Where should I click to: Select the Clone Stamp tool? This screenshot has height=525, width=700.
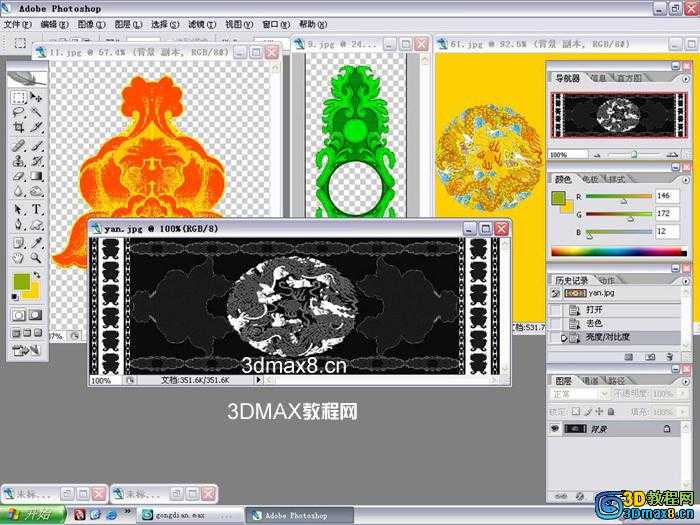18,161
